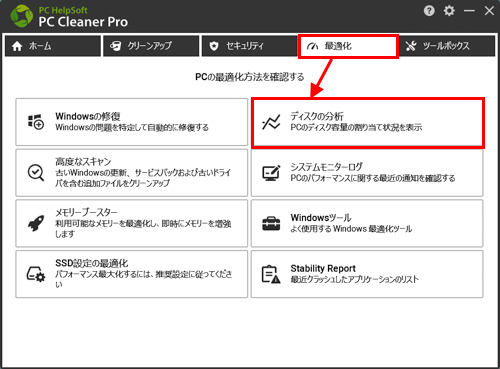Click the toolbox wrench icon
The height and width of the screenshot is (369, 500).
(411, 46)
